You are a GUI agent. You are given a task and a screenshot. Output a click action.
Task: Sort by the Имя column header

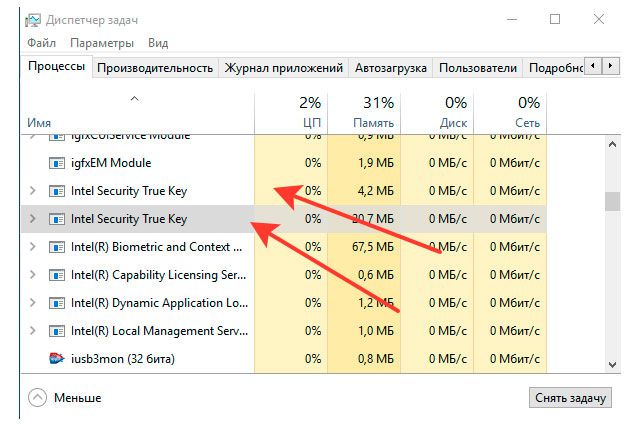click(x=137, y=113)
